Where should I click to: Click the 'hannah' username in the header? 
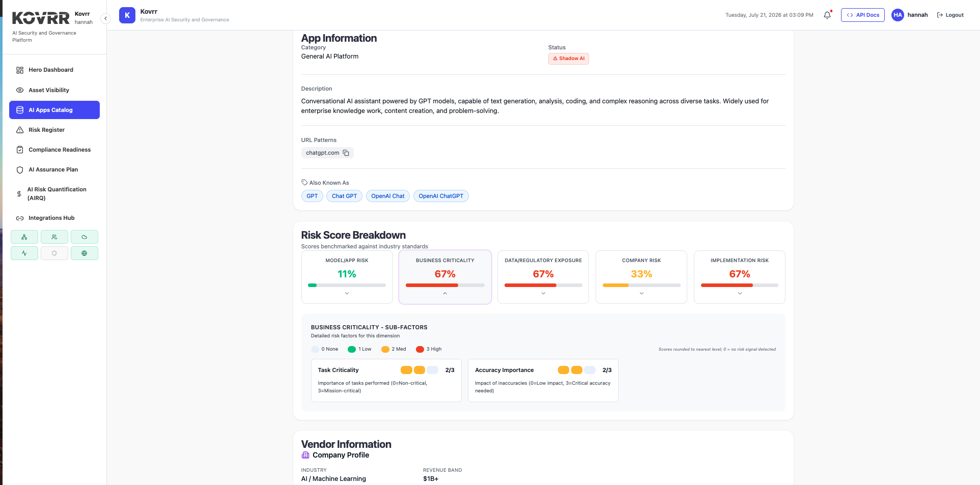pos(917,15)
